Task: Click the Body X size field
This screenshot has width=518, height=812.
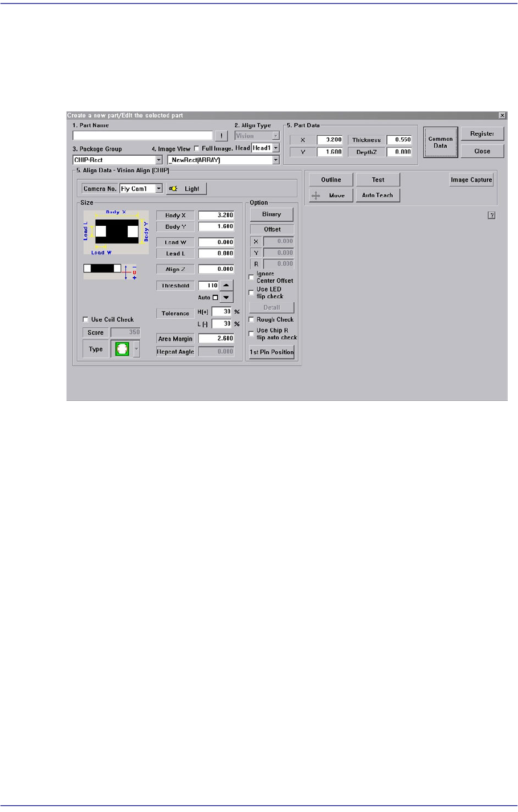Action: coord(216,216)
